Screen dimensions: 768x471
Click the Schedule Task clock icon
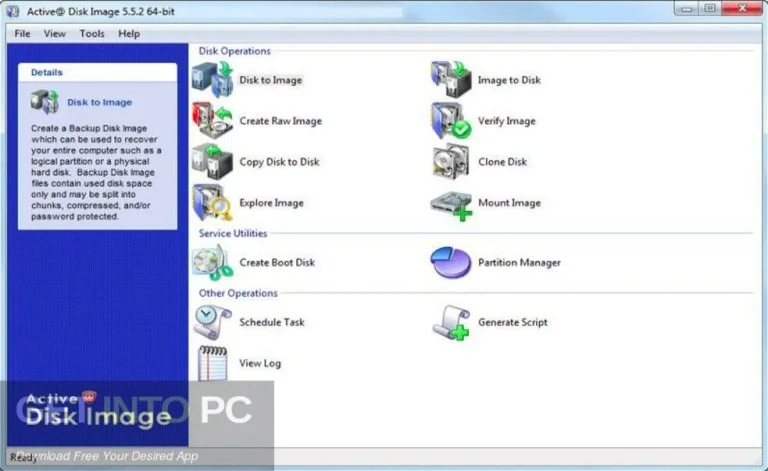213,322
